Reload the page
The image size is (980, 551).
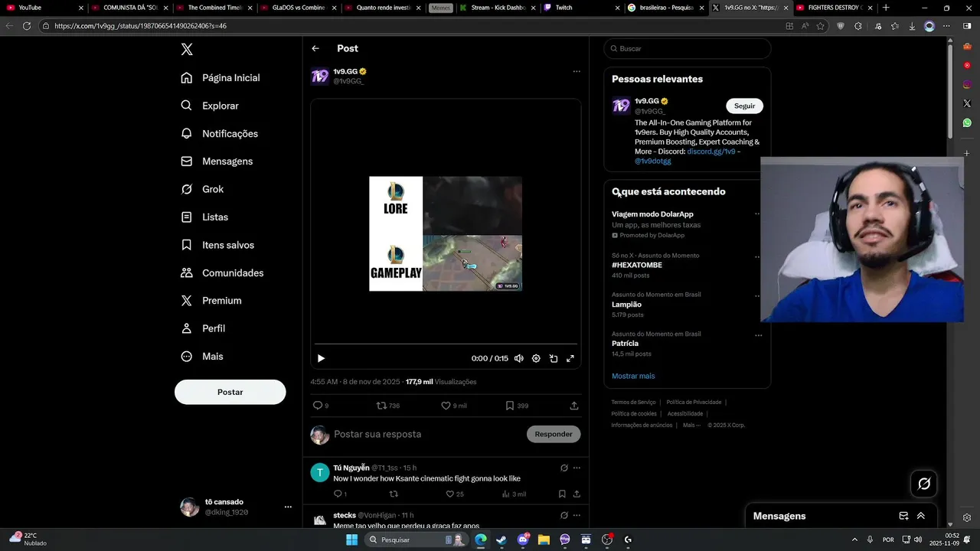27,26
